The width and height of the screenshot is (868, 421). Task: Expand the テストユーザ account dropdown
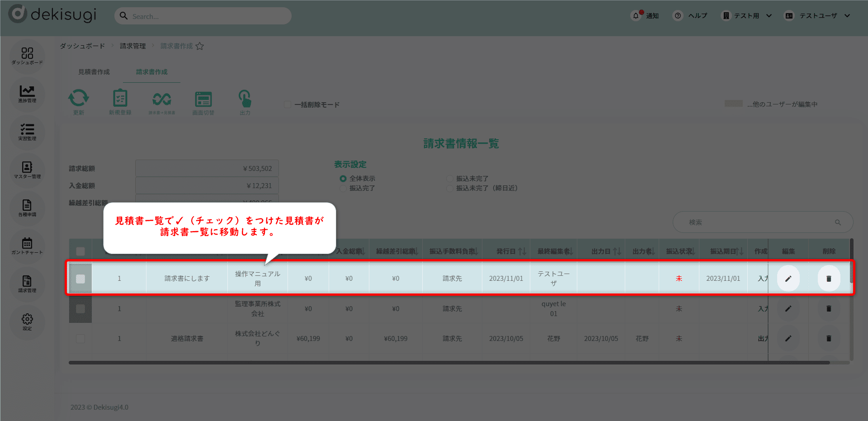[818, 16]
